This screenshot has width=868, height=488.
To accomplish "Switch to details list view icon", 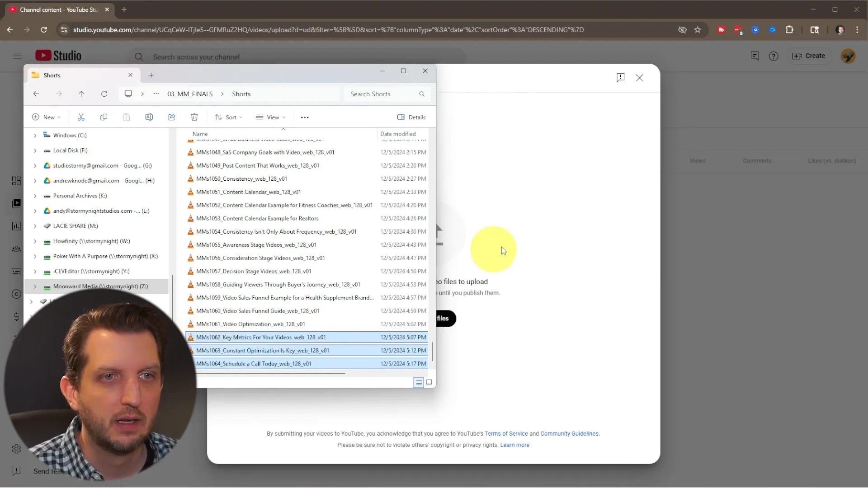I will pyautogui.click(x=419, y=382).
